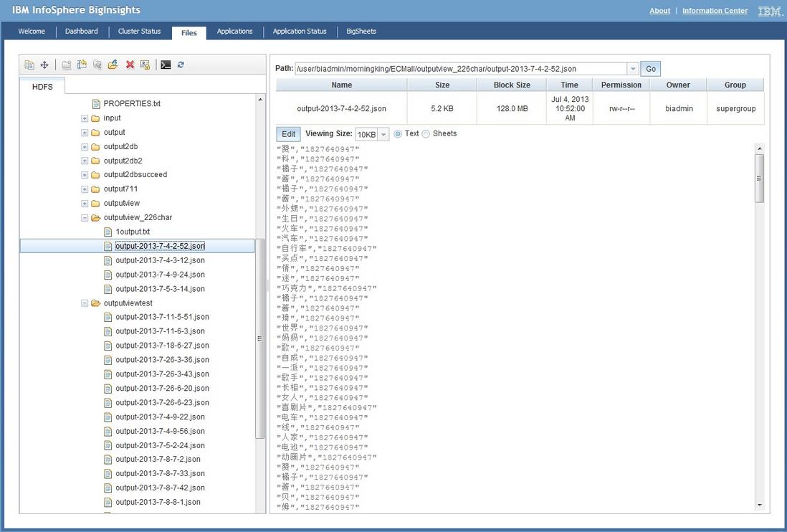Click the Set permissions lock icon

[145, 65]
